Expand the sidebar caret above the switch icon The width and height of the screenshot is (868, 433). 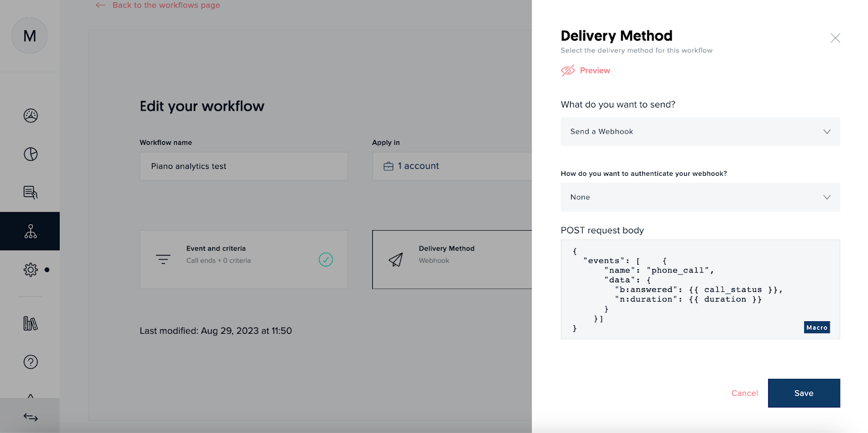coord(30,396)
